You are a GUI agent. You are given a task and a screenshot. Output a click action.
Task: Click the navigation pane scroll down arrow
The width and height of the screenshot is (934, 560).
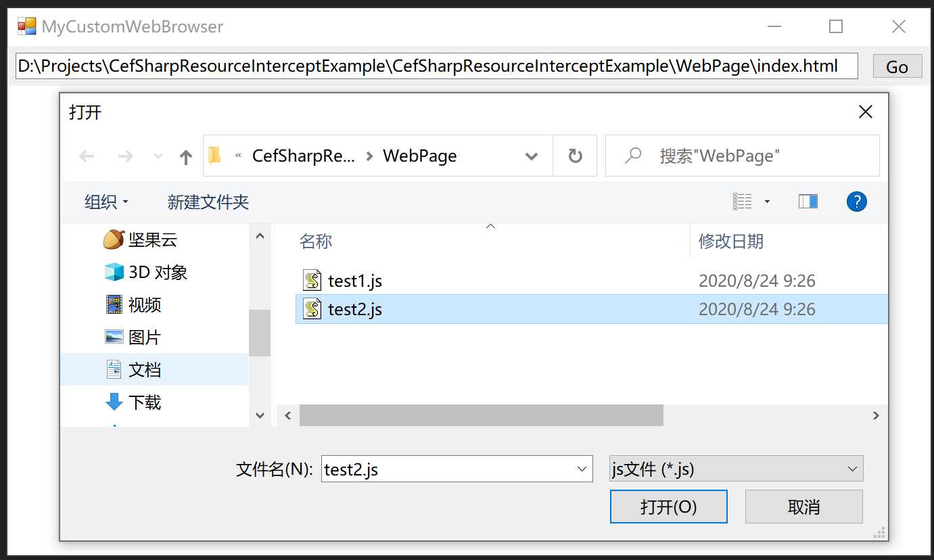pos(260,415)
